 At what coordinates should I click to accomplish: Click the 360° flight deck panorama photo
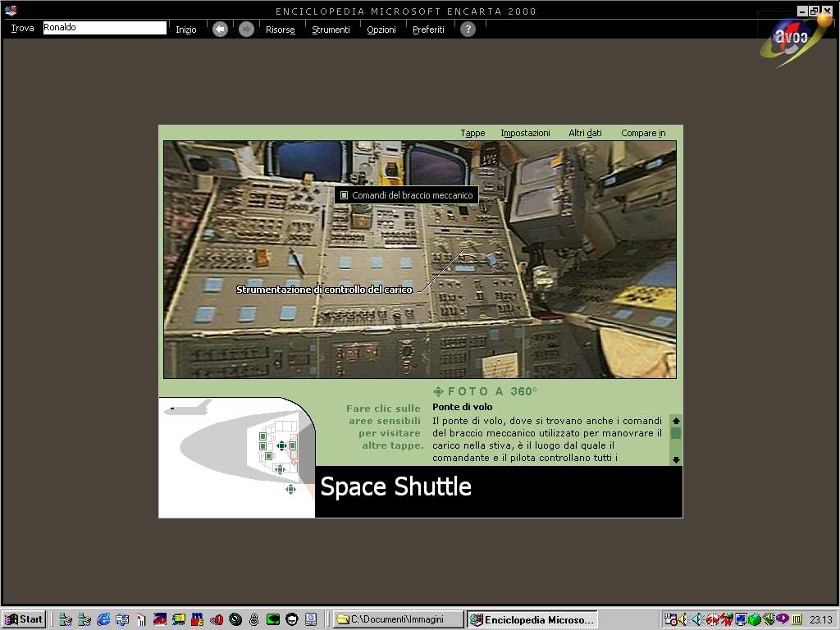coord(420,259)
